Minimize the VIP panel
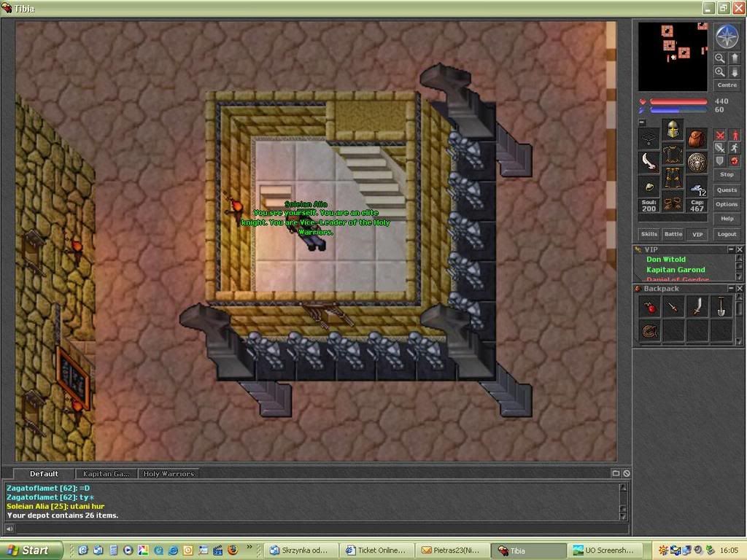The image size is (747, 560). tap(731, 249)
